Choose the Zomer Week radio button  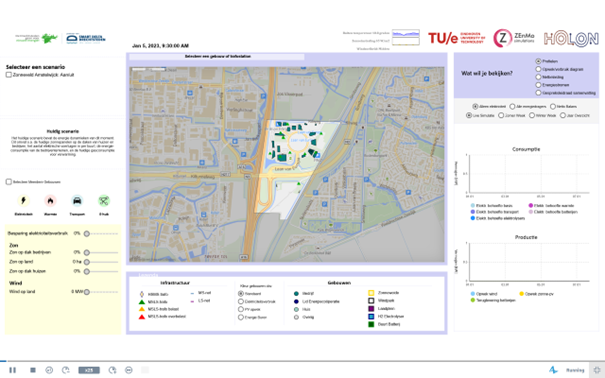point(501,115)
